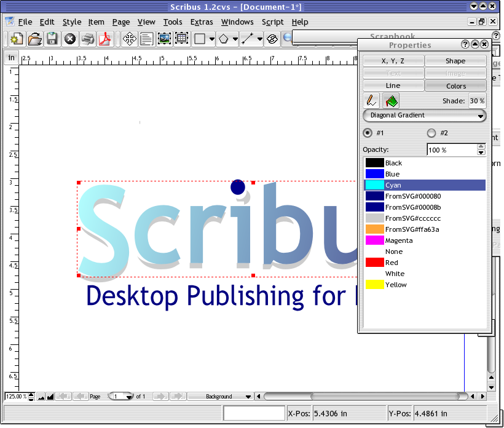504x428 pixels.
Task: Open the Diagonal Gradient fill type dropdown
Action: 424,116
